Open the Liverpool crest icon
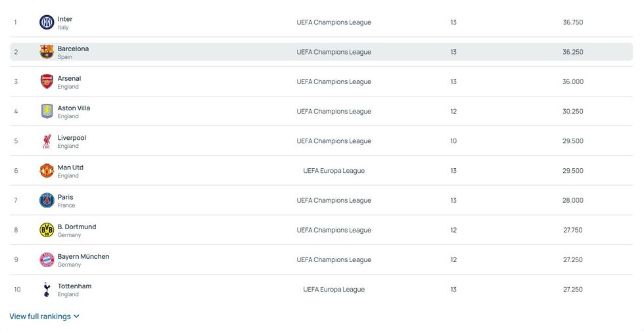This screenshot has height=331, width=644. tap(47, 141)
